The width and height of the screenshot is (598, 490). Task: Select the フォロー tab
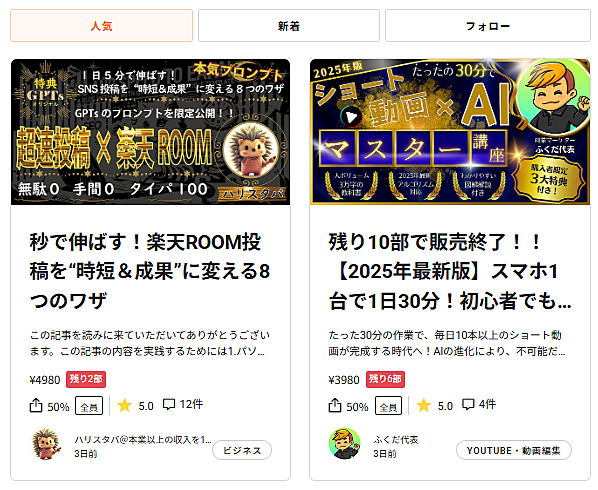pyautogui.click(x=488, y=26)
